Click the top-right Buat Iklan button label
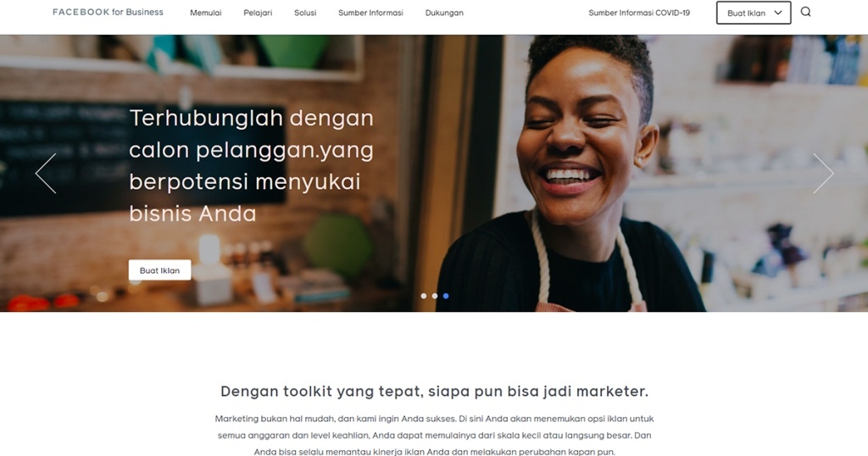The image size is (868, 456). pos(746,13)
